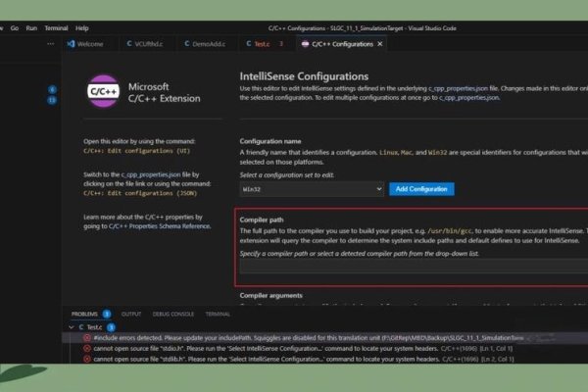Open the Run menu

pyautogui.click(x=31, y=28)
